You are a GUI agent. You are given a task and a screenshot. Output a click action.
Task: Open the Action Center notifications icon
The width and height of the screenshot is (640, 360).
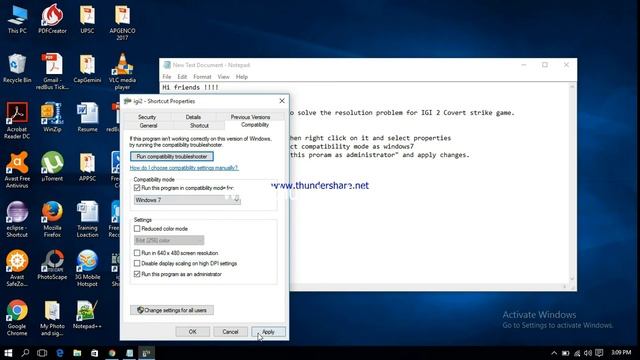coord(599,353)
